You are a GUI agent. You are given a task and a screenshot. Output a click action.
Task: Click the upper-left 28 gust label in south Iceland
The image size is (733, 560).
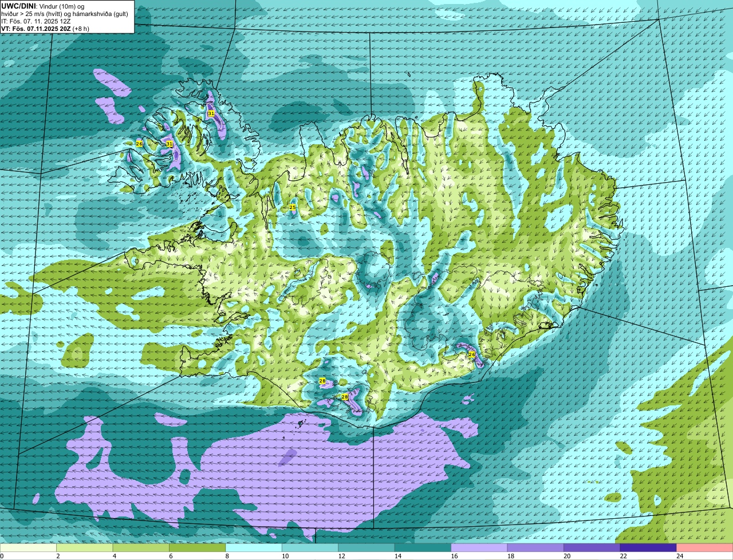point(322,381)
